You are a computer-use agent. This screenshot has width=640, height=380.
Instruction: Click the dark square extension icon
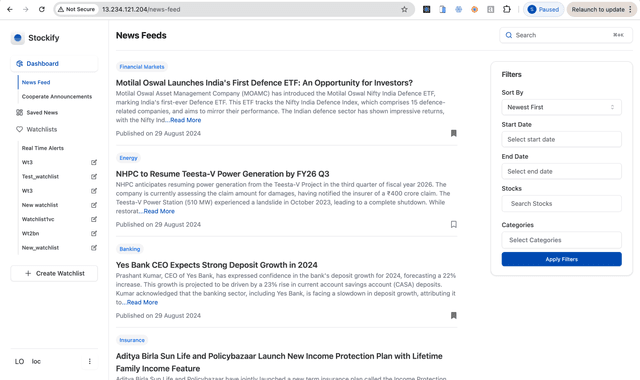pos(427,9)
